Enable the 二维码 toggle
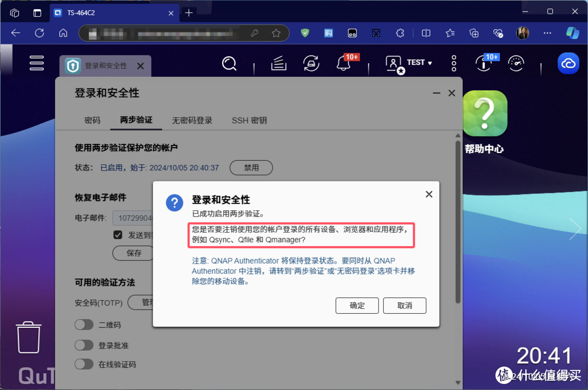 coord(84,325)
